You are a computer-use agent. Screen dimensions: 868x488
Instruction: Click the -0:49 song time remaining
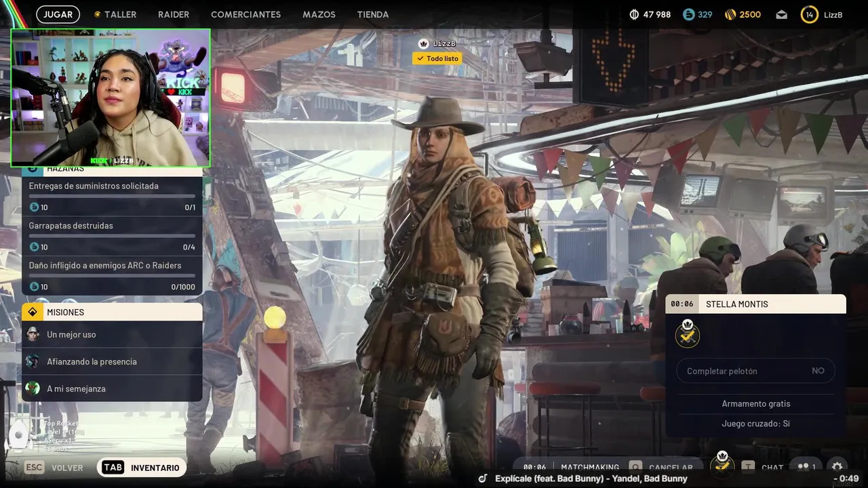click(846, 479)
